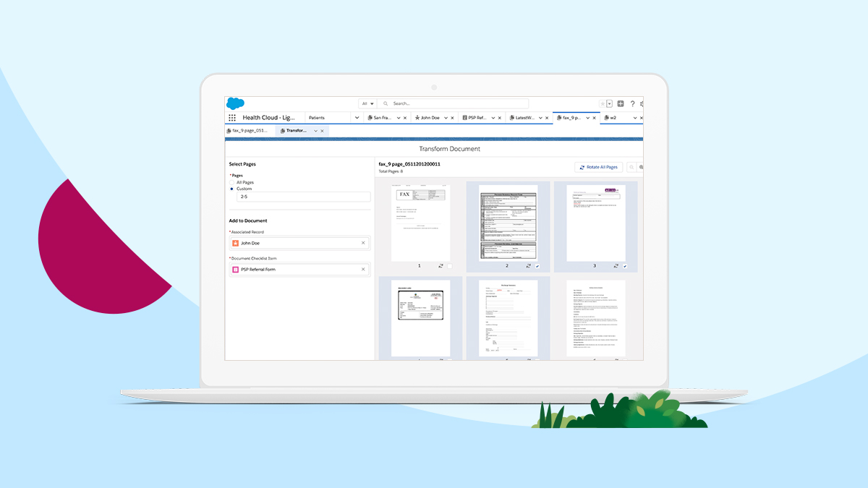Open the App Launcher grid icon
The height and width of the screenshot is (488, 868).
point(232,118)
